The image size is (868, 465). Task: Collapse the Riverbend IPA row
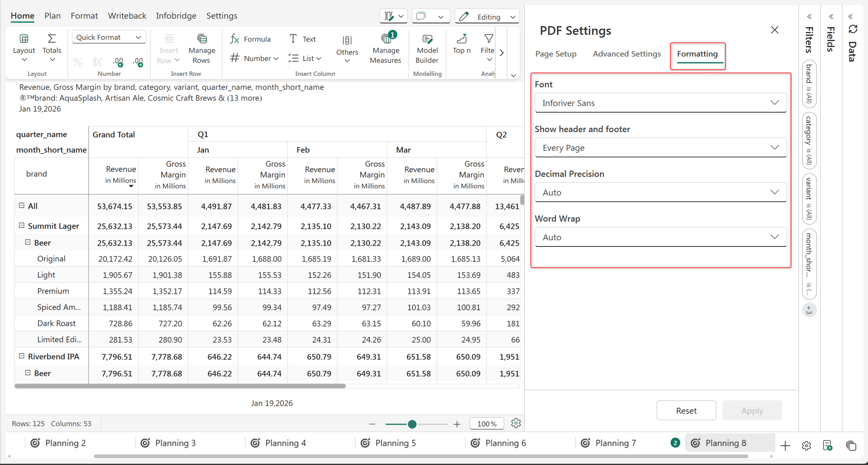click(x=21, y=356)
